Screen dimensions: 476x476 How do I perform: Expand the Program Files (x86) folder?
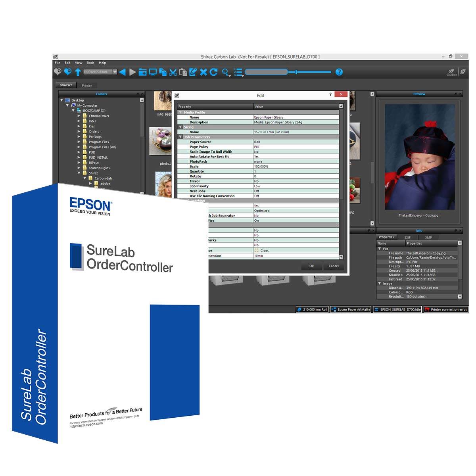pyautogui.click(x=79, y=147)
